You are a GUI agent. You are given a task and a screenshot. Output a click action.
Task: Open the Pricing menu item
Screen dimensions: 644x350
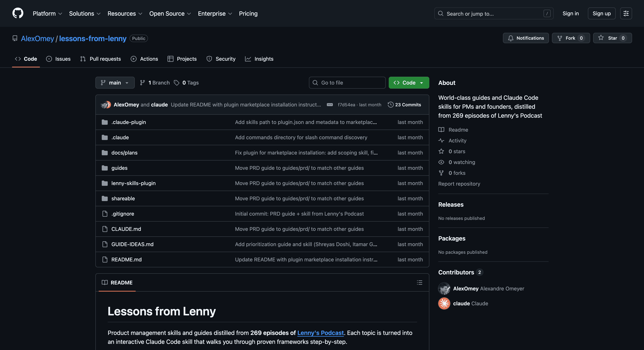click(248, 13)
